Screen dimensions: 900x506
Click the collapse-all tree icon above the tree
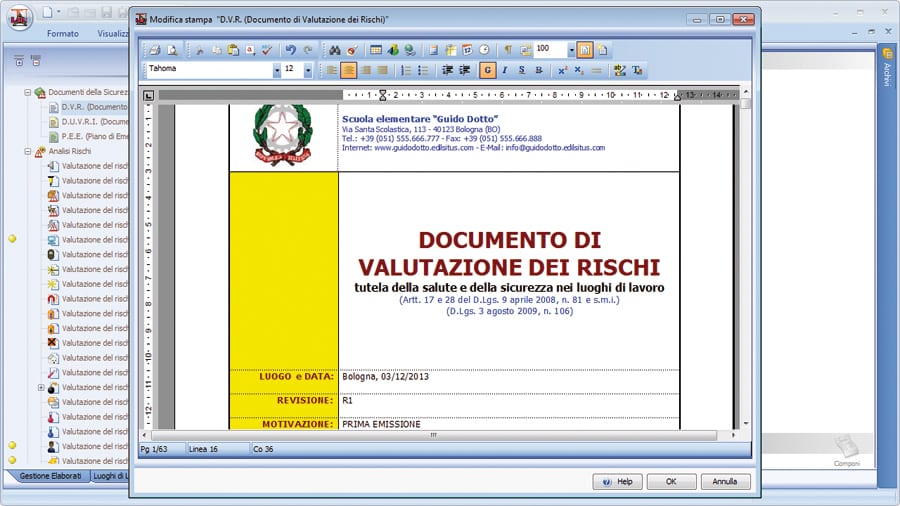[x=36, y=60]
